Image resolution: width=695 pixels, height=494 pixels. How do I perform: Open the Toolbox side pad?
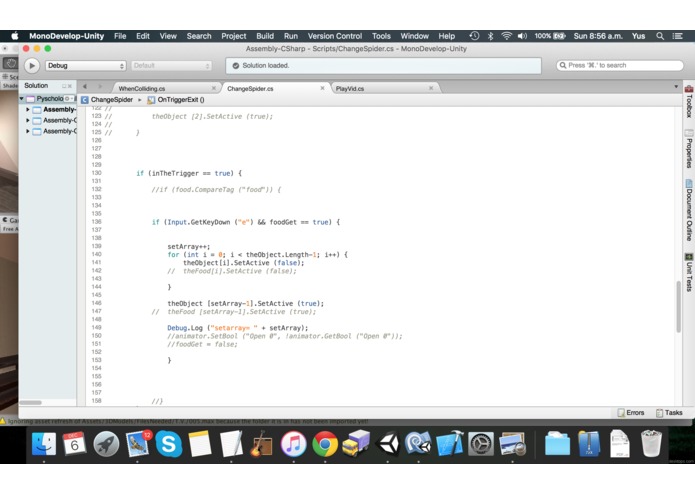[x=689, y=102]
